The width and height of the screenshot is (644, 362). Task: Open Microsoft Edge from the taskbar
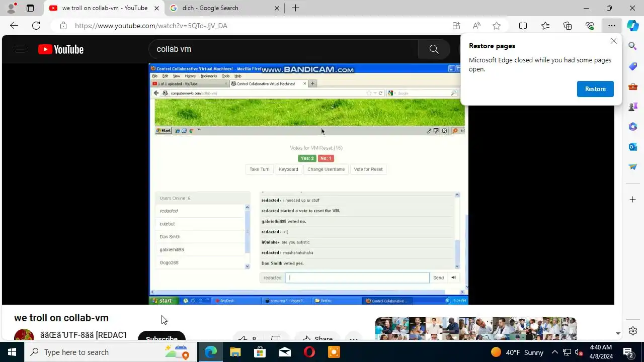pyautogui.click(x=210, y=352)
